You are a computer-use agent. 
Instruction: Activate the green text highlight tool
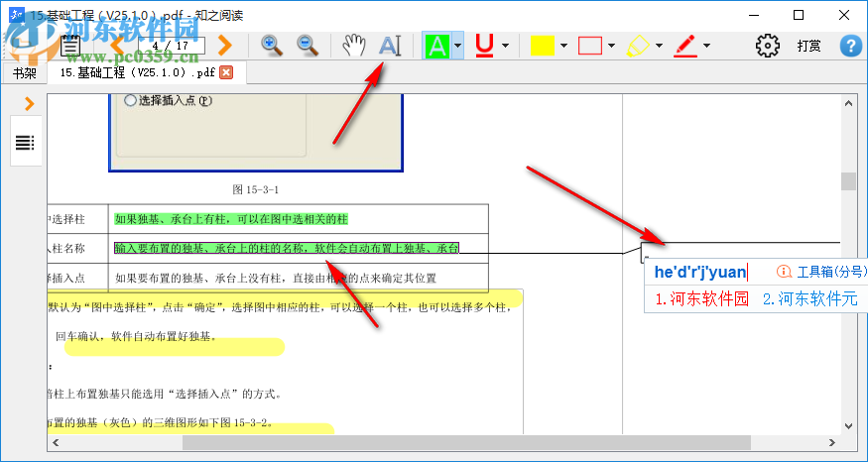point(437,46)
